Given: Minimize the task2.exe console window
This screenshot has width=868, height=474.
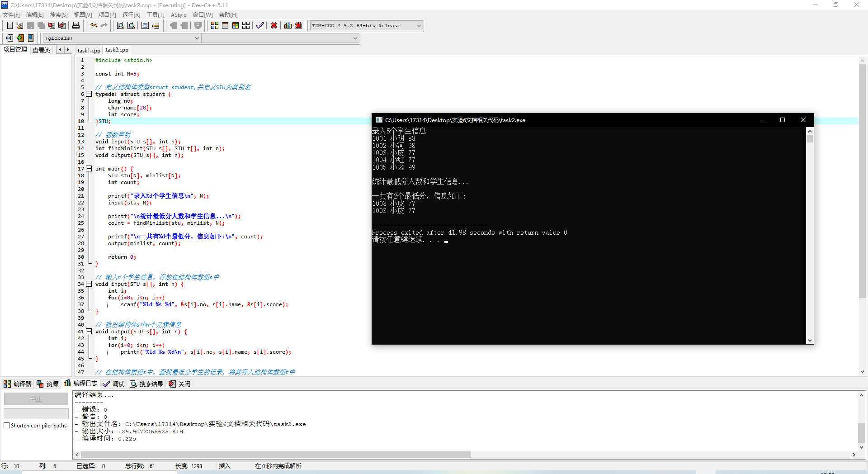Looking at the screenshot, I should pos(762,120).
